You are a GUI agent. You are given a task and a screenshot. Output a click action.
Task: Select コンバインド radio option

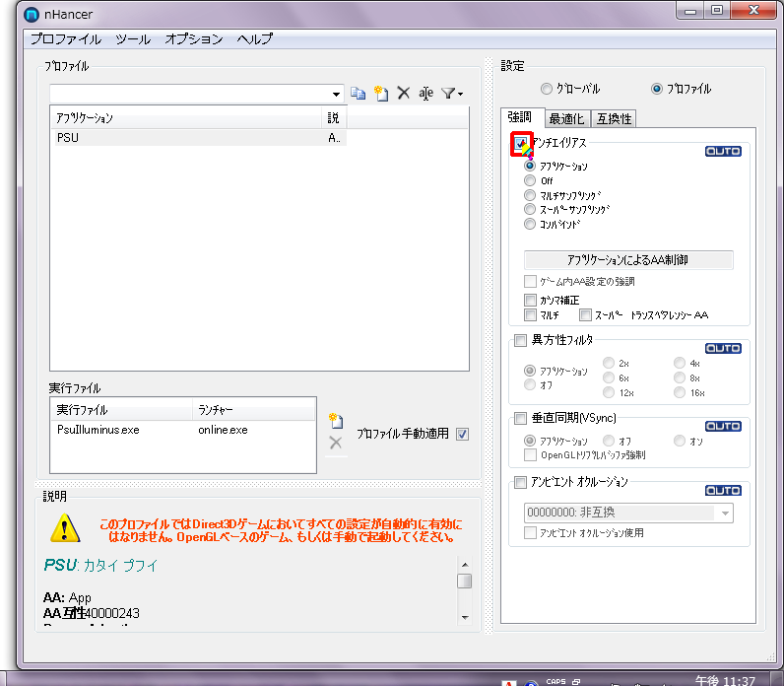[x=530, y=224]
